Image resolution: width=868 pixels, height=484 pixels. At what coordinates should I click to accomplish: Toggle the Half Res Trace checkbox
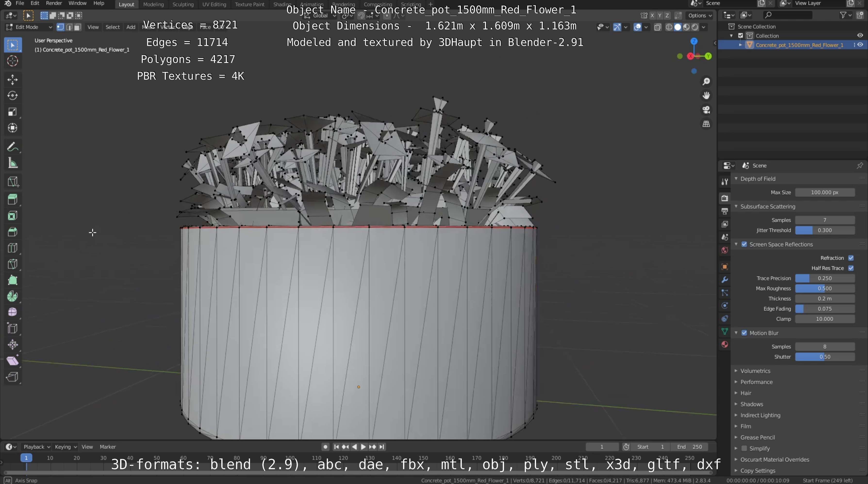851,268
